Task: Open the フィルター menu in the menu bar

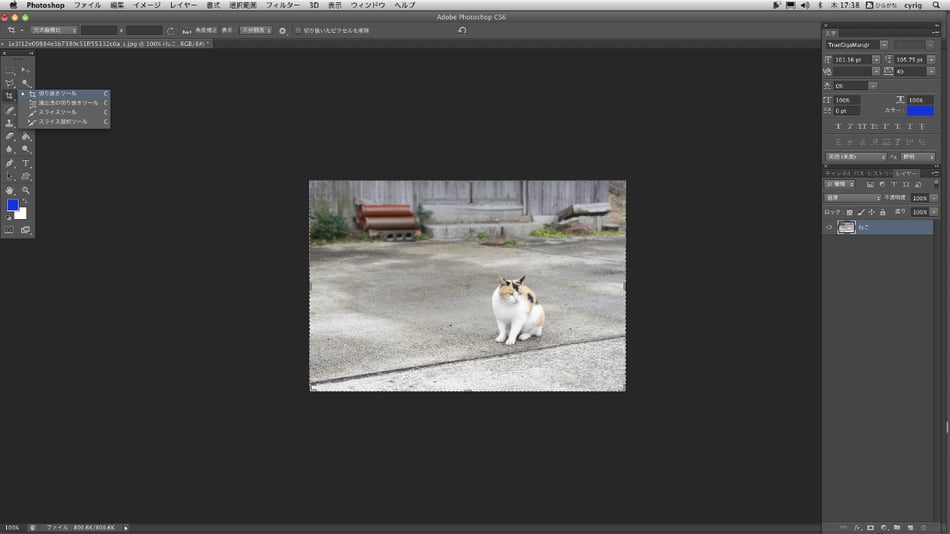Action: [x=282, y=5]
